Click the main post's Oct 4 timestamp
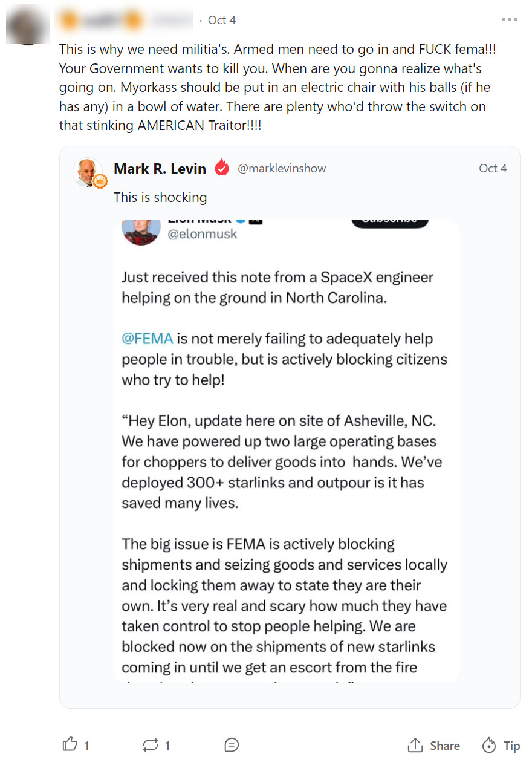 pyautogui.click(x=221, y=21)
